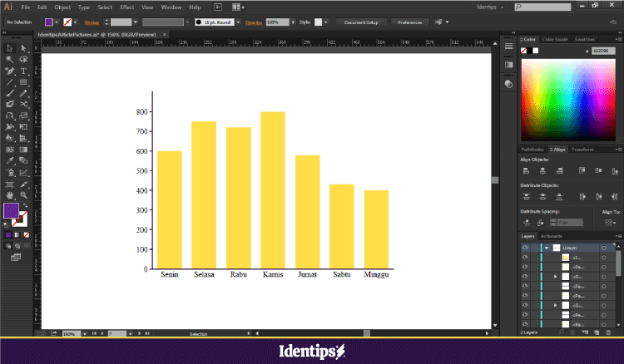
Task: Click the Document Setup button
Action: tap(361, 22)
